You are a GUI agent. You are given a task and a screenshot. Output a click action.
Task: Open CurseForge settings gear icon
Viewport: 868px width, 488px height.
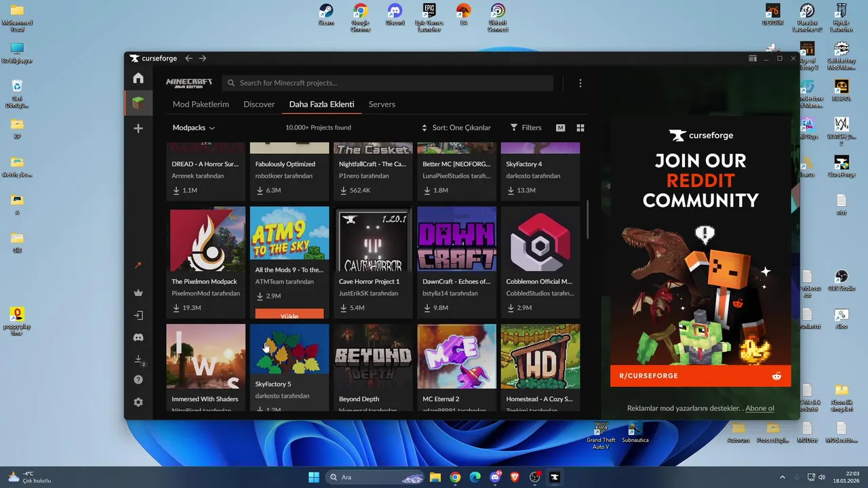click(138, 402)
